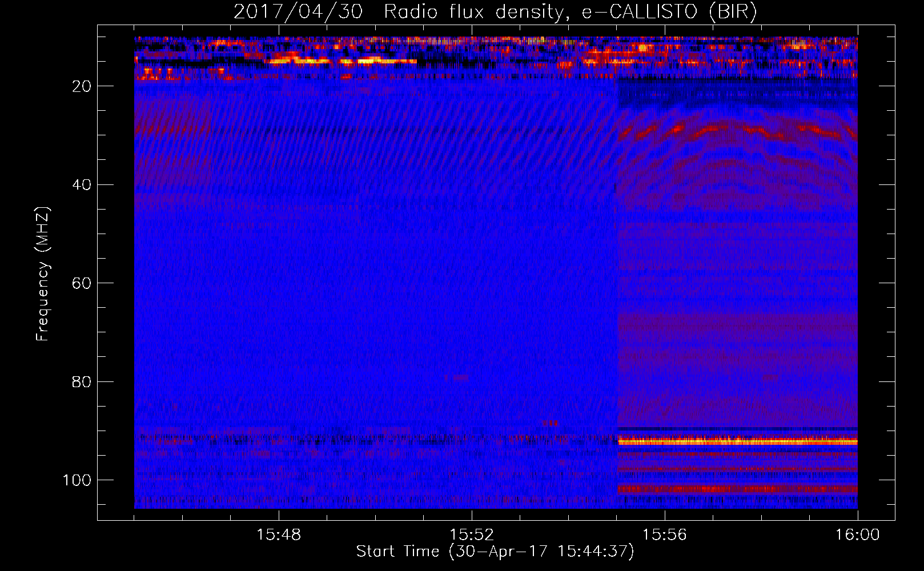Click the 15:52 time tick label
The image size is (924, 571).
472,534
